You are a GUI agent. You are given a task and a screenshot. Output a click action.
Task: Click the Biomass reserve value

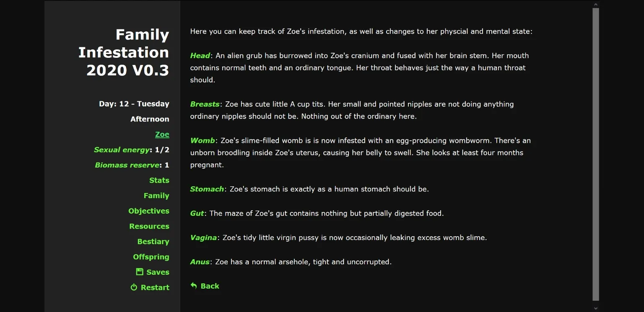point(132,165)
